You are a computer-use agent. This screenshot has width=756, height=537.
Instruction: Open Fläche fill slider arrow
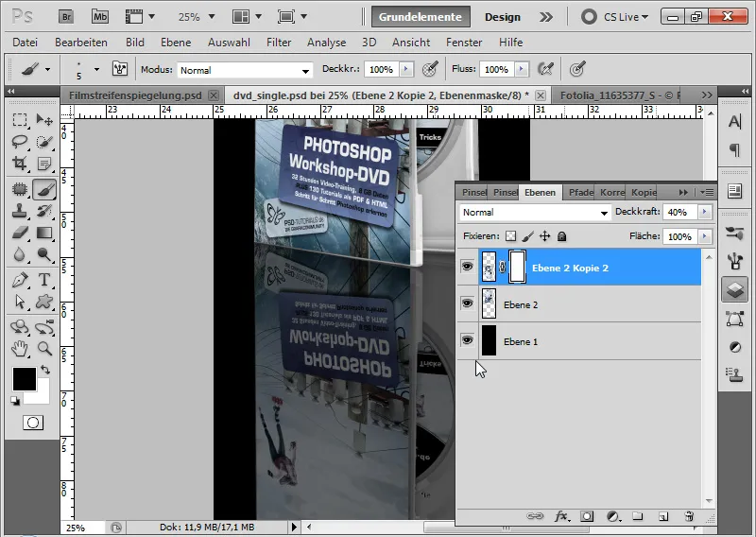coord(704,236)
